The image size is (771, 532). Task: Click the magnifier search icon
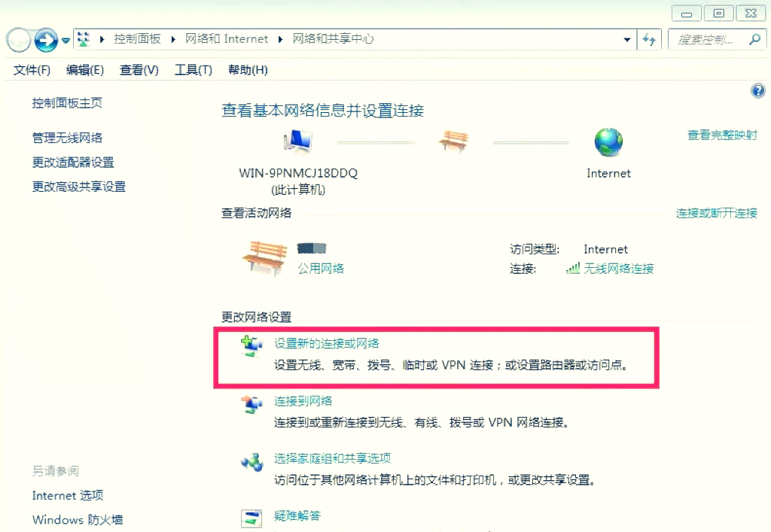point(754,39)
